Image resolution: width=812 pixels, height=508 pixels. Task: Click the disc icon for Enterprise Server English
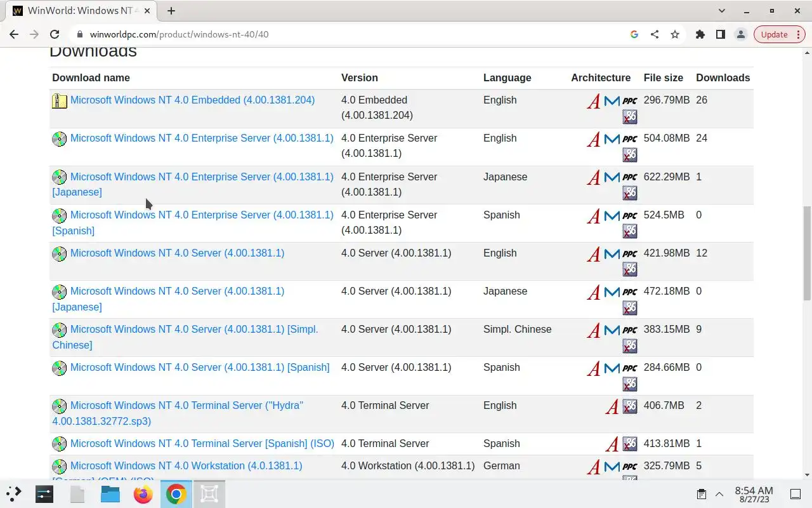coord(59,138)
